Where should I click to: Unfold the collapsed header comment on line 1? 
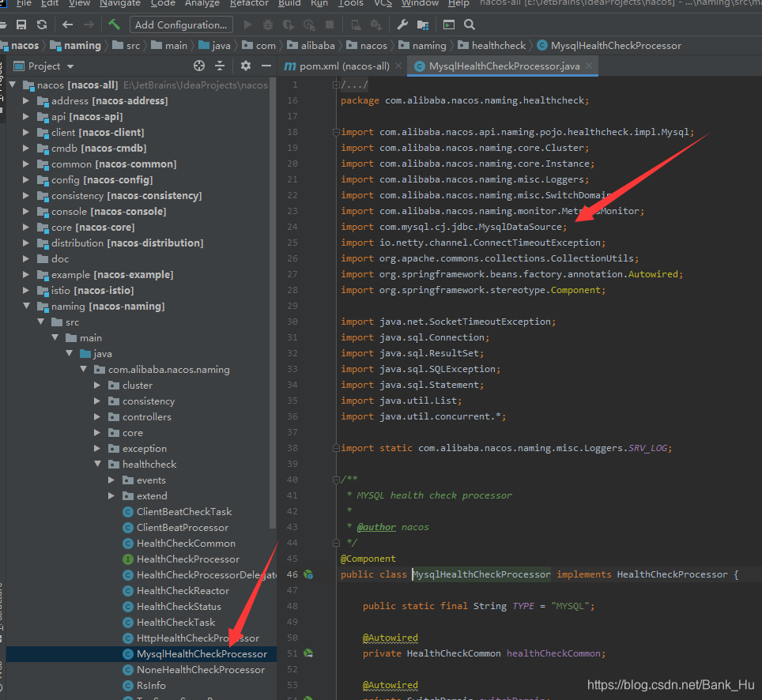[x=336, y=85]
